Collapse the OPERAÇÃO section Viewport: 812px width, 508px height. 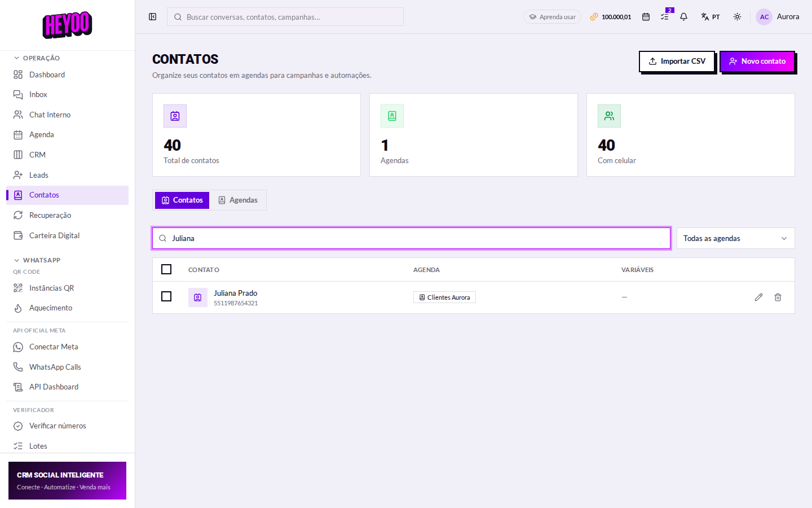click(37, 58)
